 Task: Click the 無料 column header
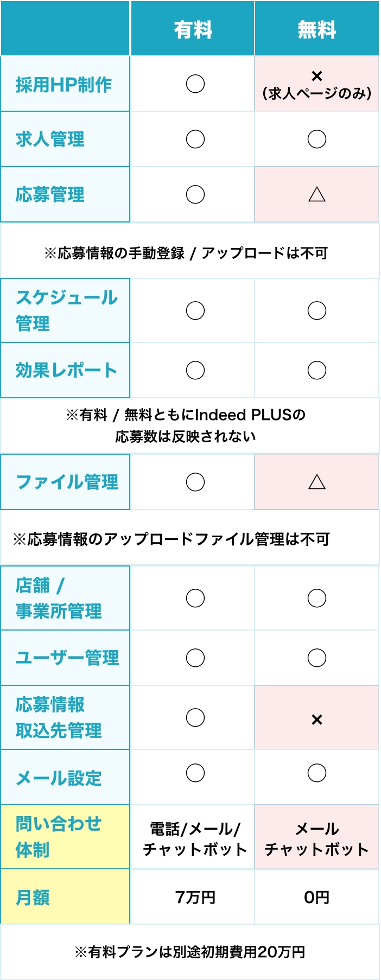(x=317, y=29)
